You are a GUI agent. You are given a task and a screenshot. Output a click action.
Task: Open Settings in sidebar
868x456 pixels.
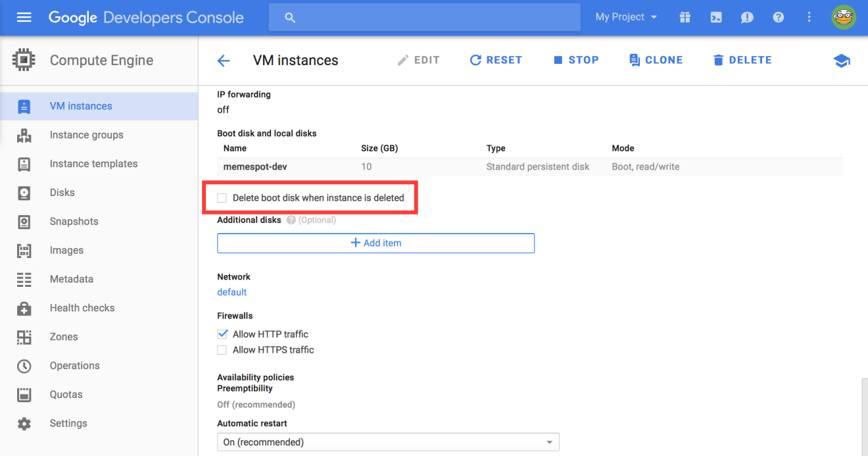tap(68, 424)
